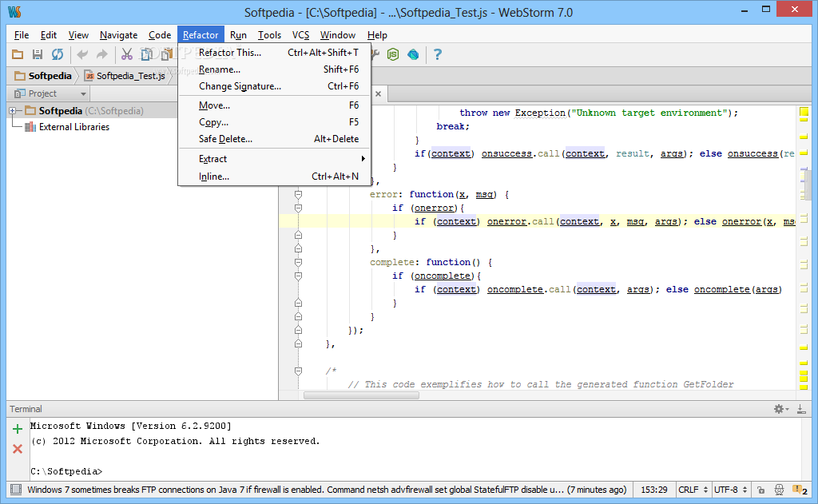Click the WebStorm logo icon in title bar
This screenshot has width=818, height=504.
(14, 11)
